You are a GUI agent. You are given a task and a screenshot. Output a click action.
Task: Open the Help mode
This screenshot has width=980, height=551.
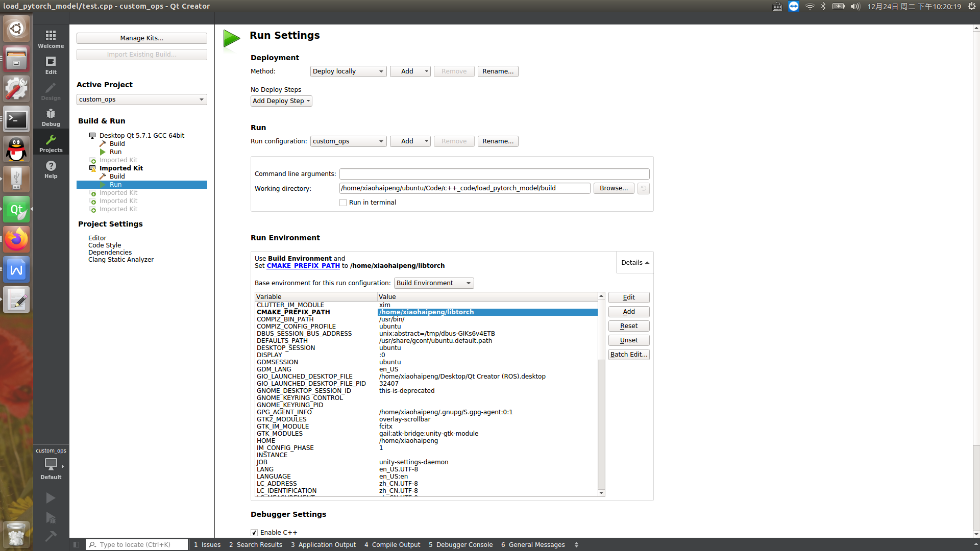(51, 169)
